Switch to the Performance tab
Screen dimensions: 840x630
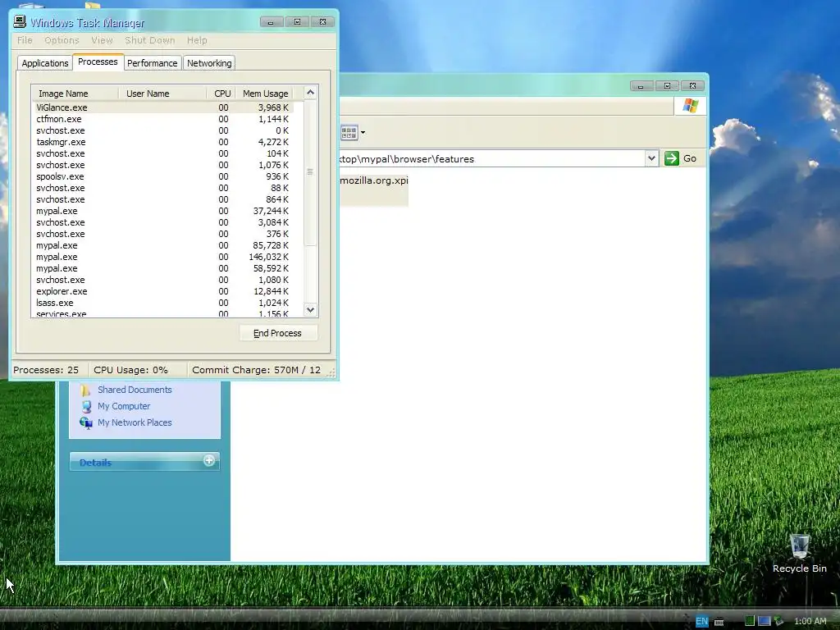[152, 63]
